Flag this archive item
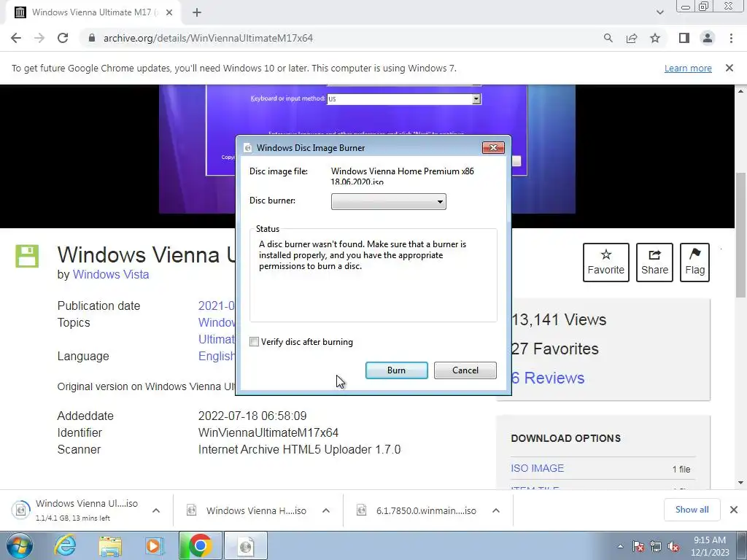 694,262
